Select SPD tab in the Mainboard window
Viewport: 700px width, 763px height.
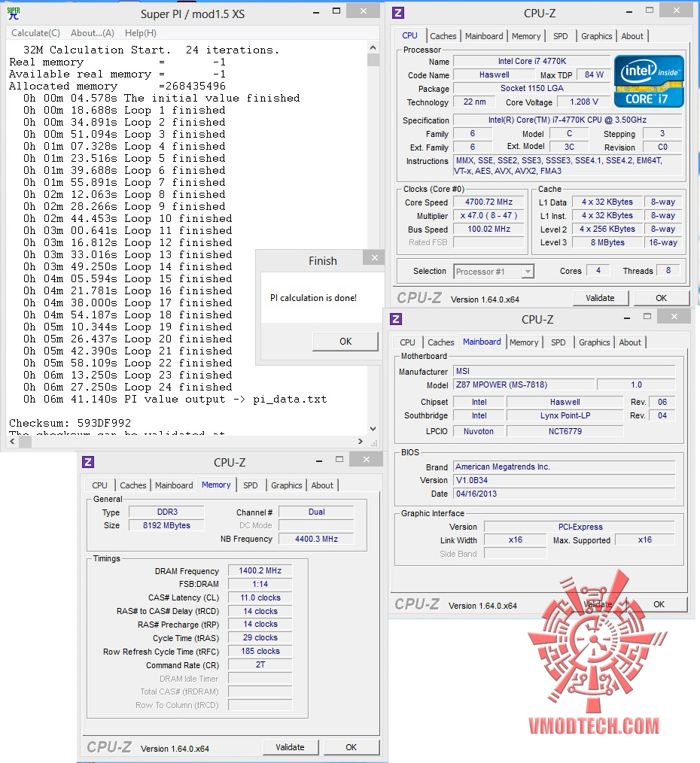coord(558,342)
